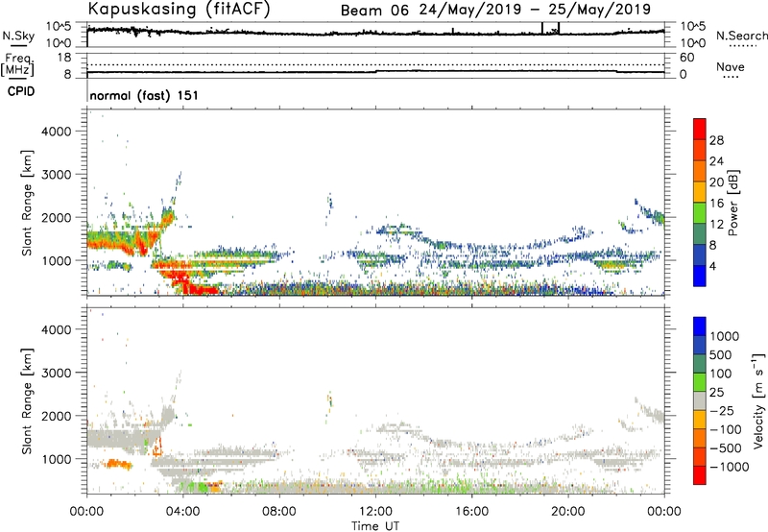Click the Power [dB] colorbar title

click(x=732, y=203)
